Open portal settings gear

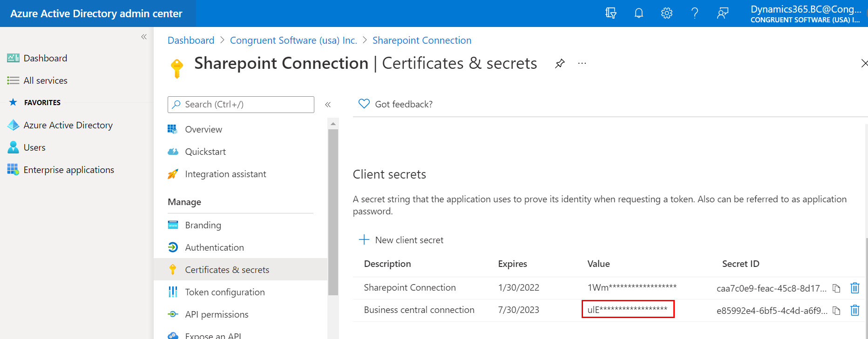[667, 13]
